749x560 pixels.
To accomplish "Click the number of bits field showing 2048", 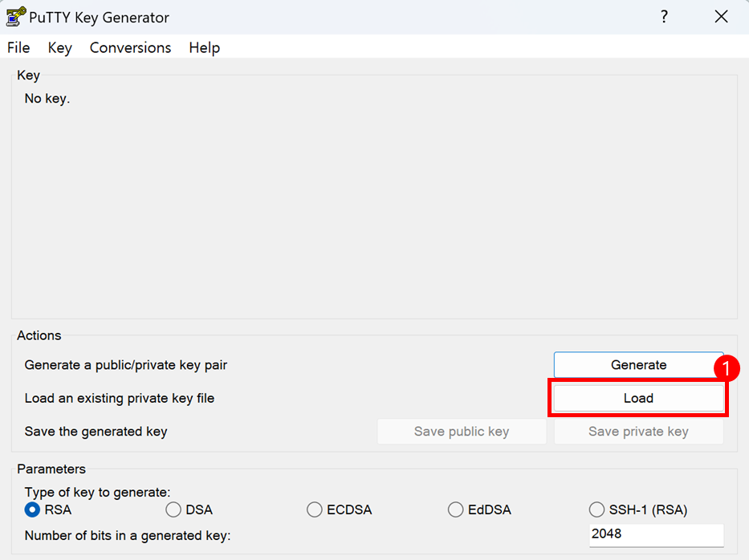I will click(657, 534).
